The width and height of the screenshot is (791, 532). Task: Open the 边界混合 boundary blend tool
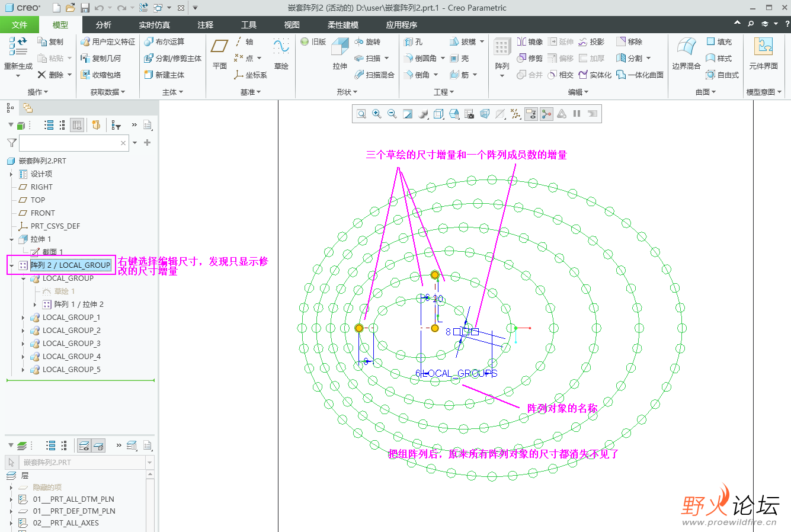click(x=686, y=53)
